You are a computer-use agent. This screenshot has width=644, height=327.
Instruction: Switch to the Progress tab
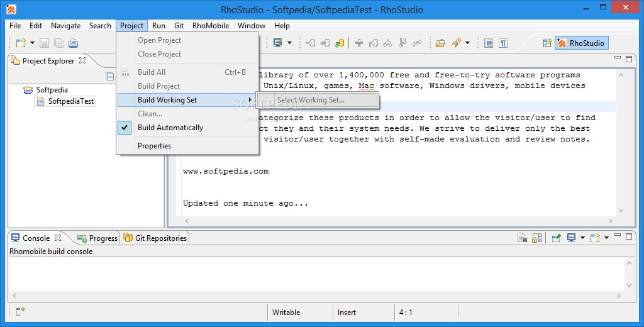click(x=97, y=238)
